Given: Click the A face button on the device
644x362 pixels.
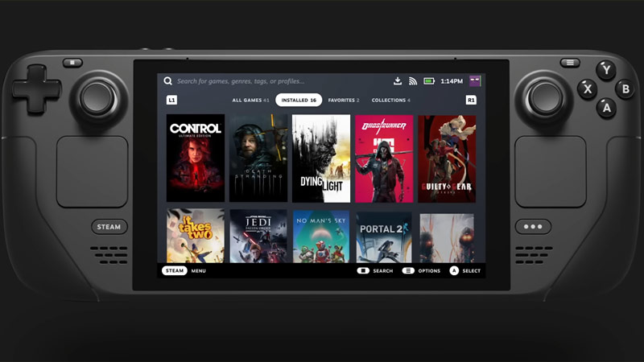Looking at the screenshot, I should click(x=606, y=108).
